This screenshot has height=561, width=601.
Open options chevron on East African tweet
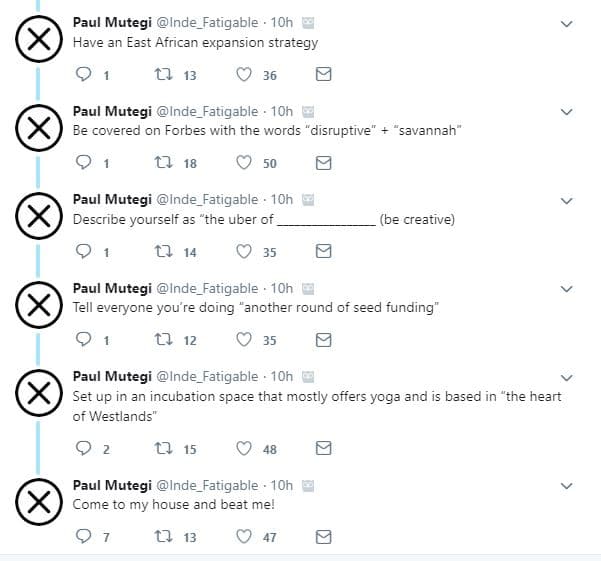click(x=567, y=24)
